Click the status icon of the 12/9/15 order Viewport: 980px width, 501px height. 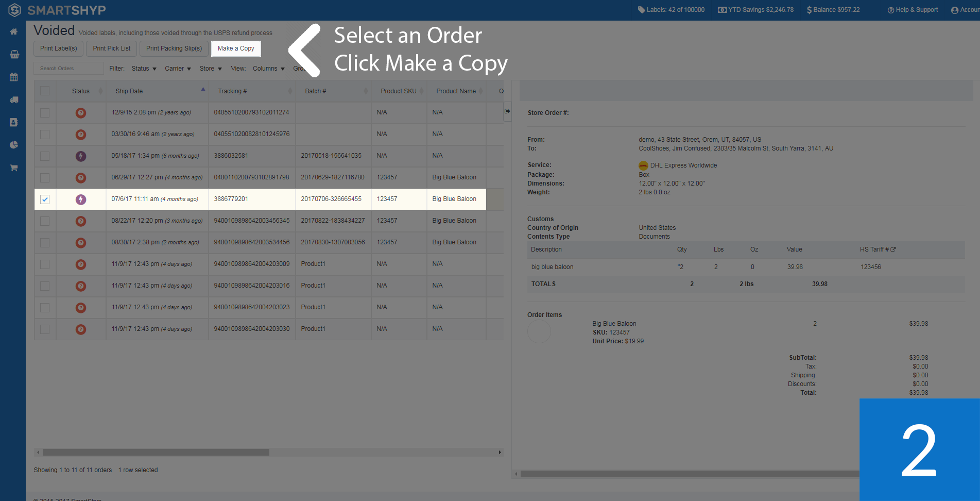[x=81, y=113]
